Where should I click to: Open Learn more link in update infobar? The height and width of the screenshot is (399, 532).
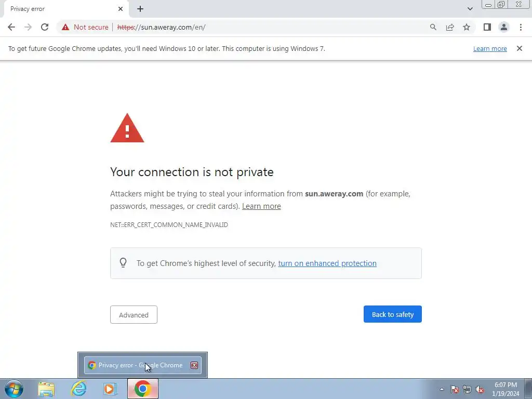coord(490,48)
